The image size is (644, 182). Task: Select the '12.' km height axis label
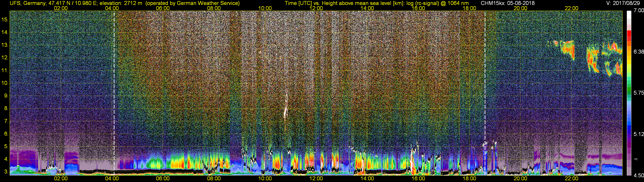point(5,58)
